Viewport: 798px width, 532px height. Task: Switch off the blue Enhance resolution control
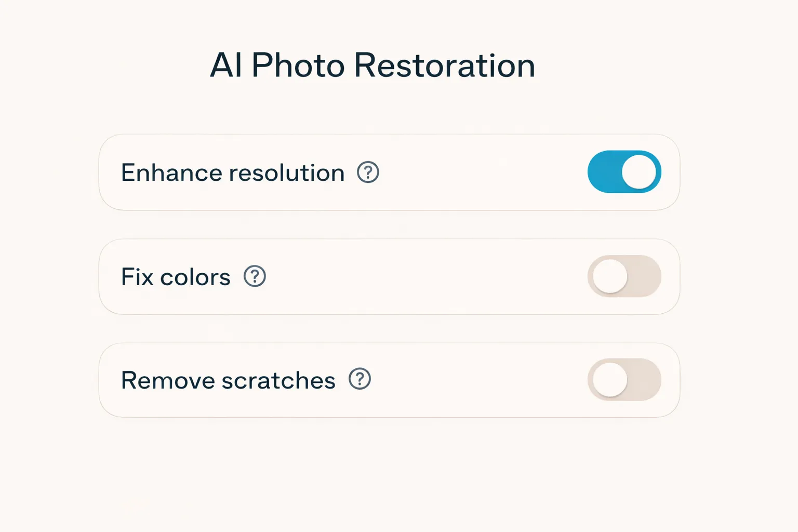624,172
